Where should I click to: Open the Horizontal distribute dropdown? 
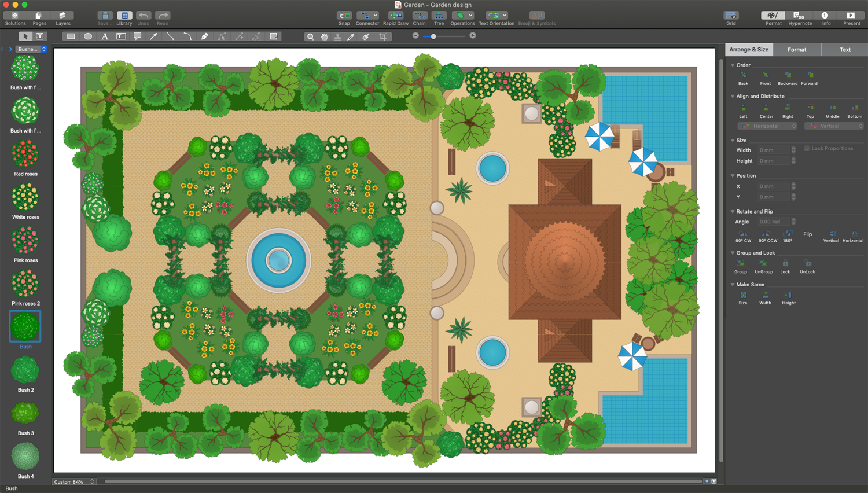[767, 126]
